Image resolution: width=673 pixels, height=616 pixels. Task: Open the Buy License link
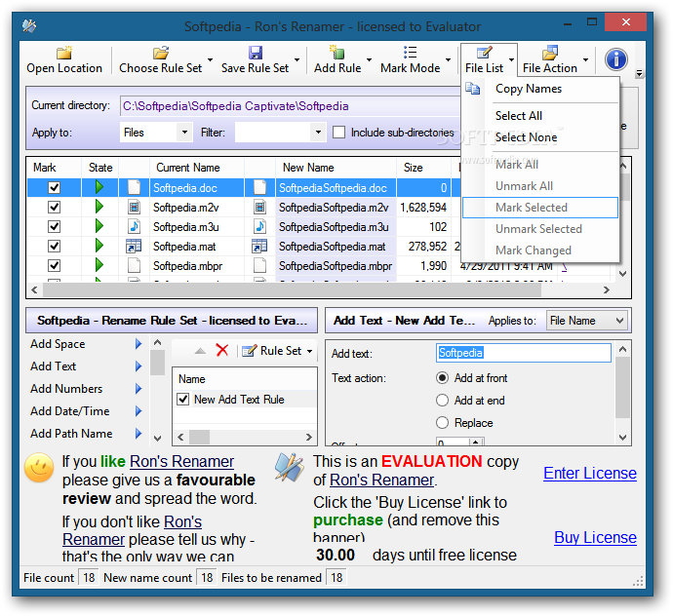coord(595,537)
